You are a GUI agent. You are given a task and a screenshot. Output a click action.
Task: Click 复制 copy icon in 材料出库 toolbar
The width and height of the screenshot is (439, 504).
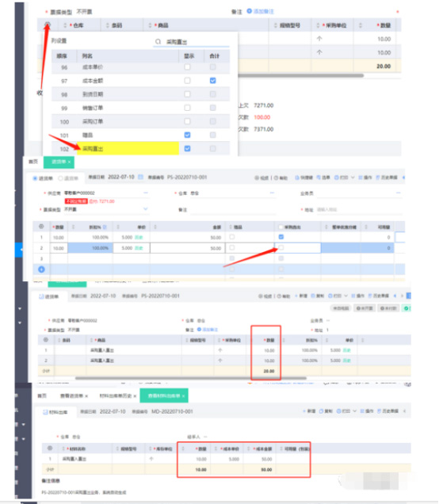(321, 411)
